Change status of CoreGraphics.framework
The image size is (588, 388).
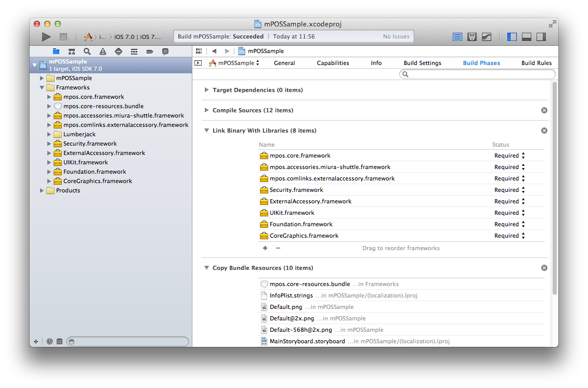tap(509, 236)
